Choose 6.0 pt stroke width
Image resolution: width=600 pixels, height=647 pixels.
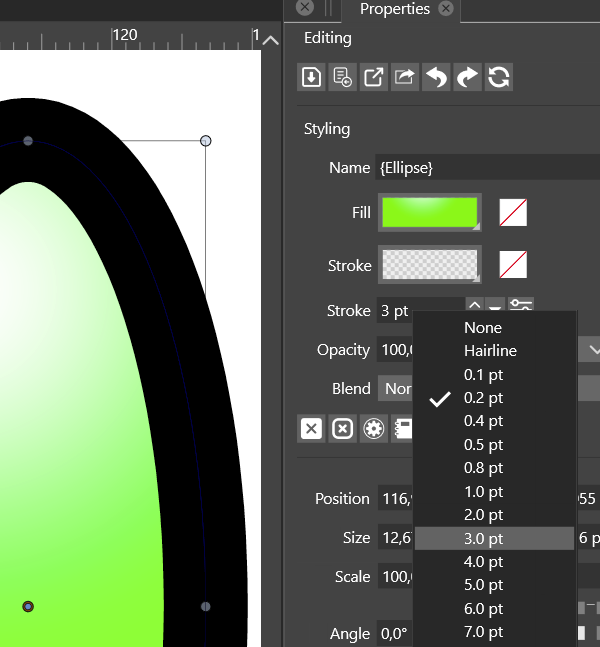pos(494,609)
